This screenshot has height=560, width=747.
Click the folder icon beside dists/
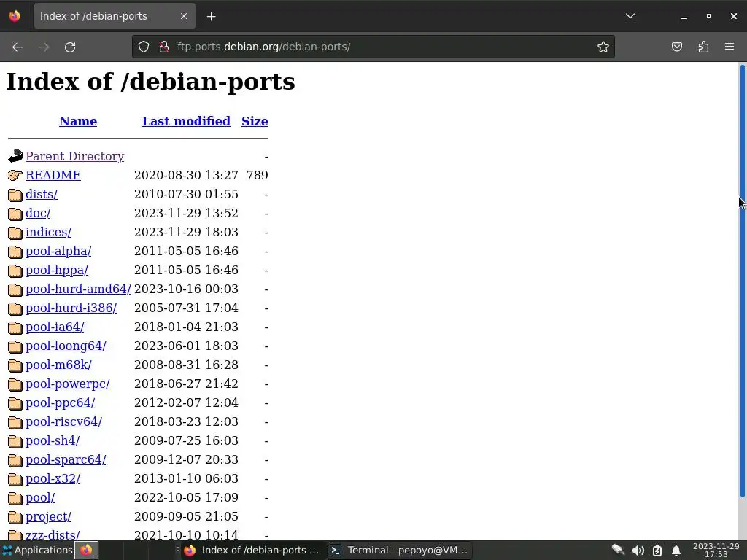click(15, 195)
